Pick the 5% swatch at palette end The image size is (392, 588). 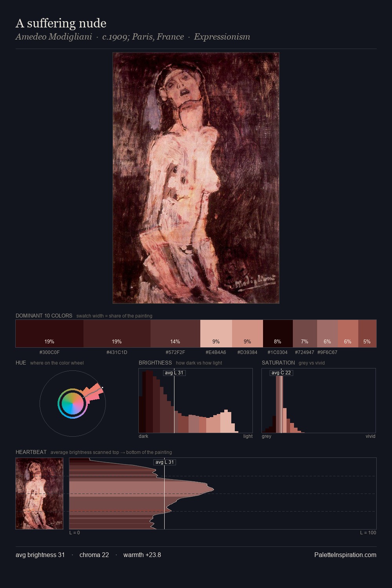tap(367, 334)
